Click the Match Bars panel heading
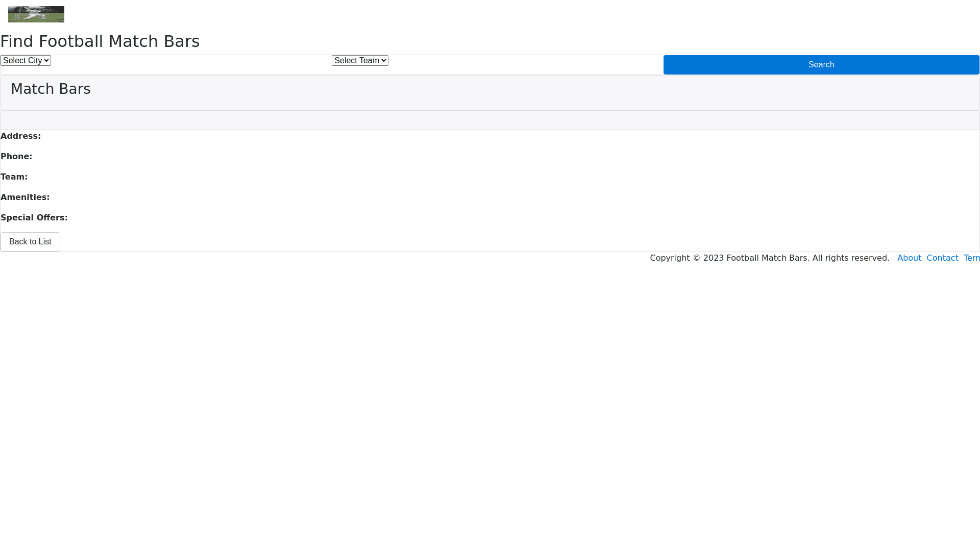Image resolution: width=980 pixels, height=551 pixels. [51, 89]
